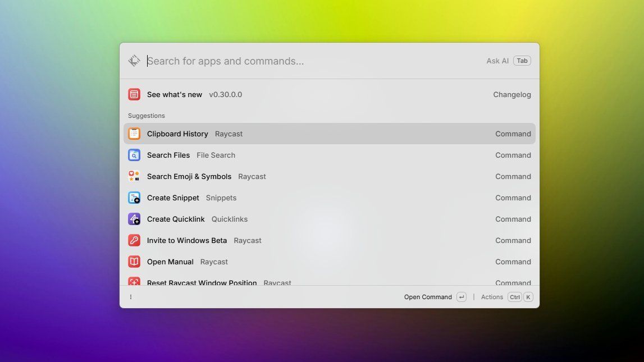
Task: Click the Open Manual book icon
Action: coord(134,262)
